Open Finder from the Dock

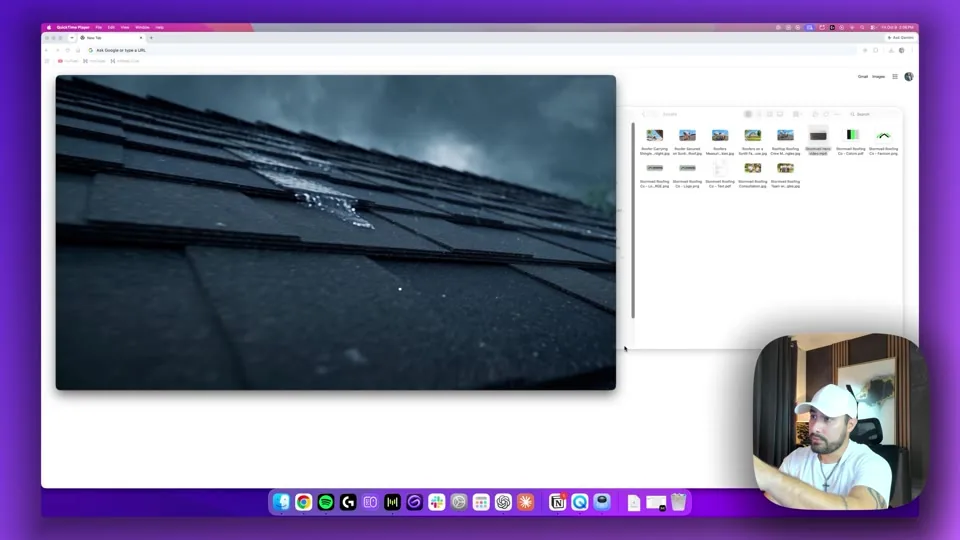281,502
